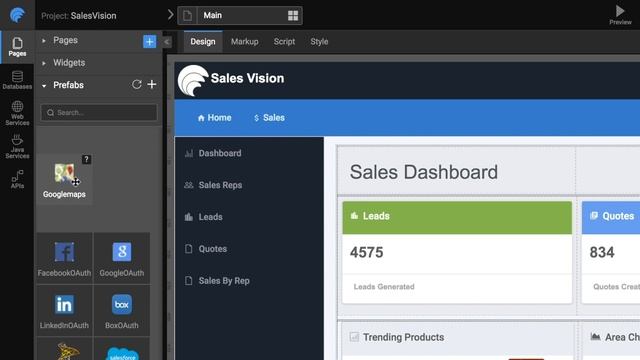Screen dimensions: 640x360
Task: Click the Home nav item
Action: coord(215,118)
